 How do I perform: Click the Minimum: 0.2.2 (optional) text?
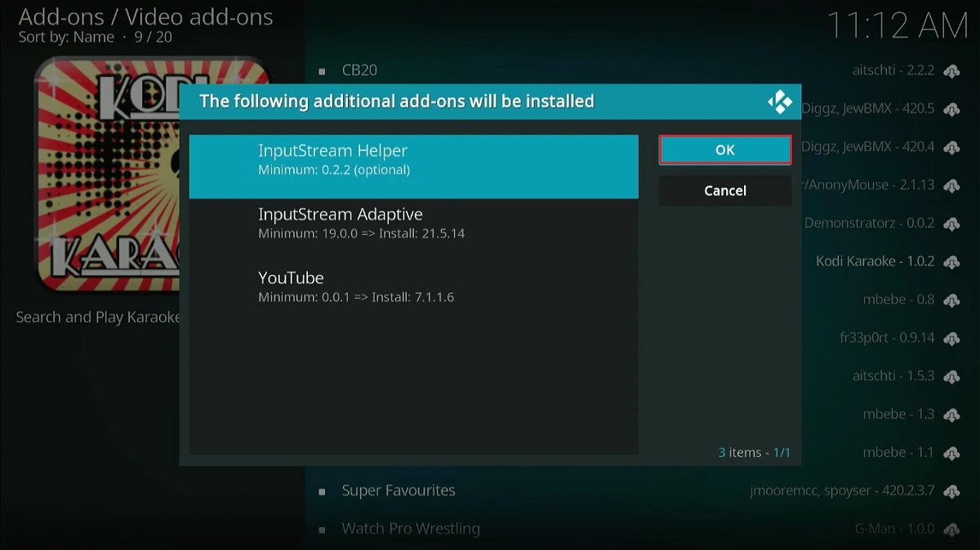click(334, 171)
